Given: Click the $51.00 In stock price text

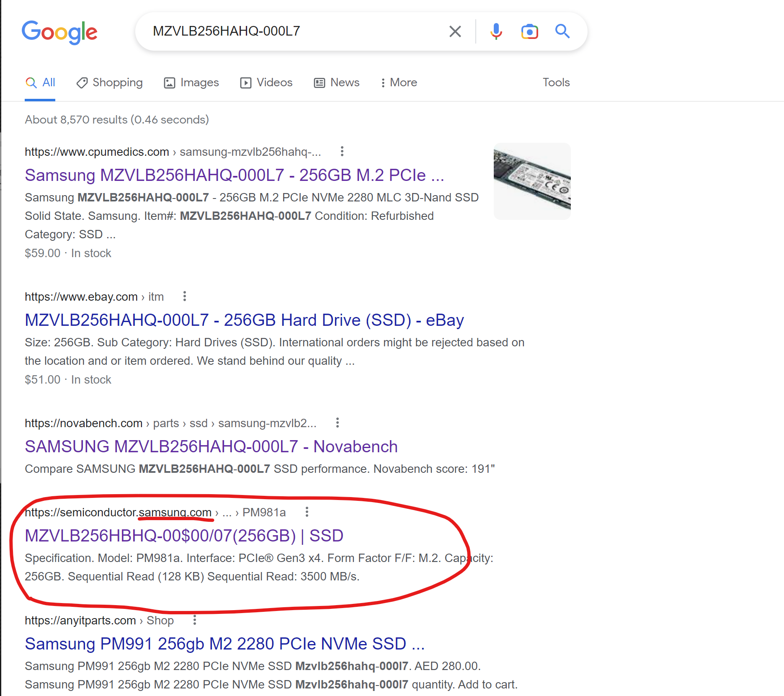Looking at the screenshot, I should [x=68, y=380].
